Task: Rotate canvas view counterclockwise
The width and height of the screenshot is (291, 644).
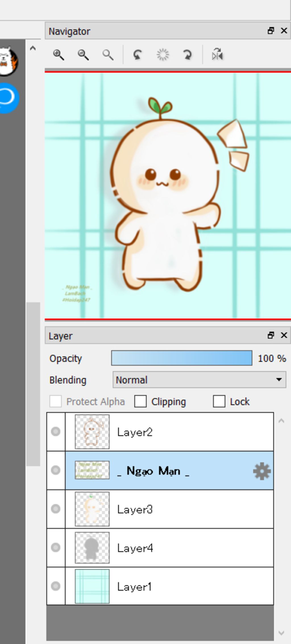Action: click(x=138, y=54)
